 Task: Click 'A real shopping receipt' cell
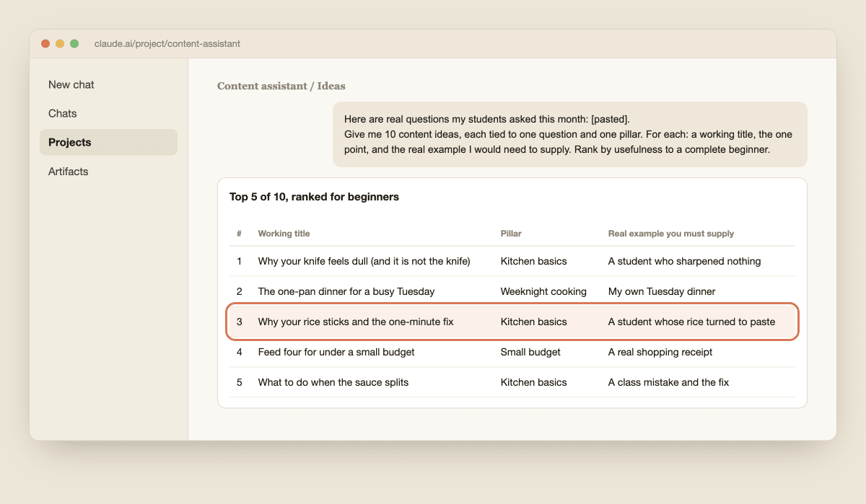coord(660,352)
